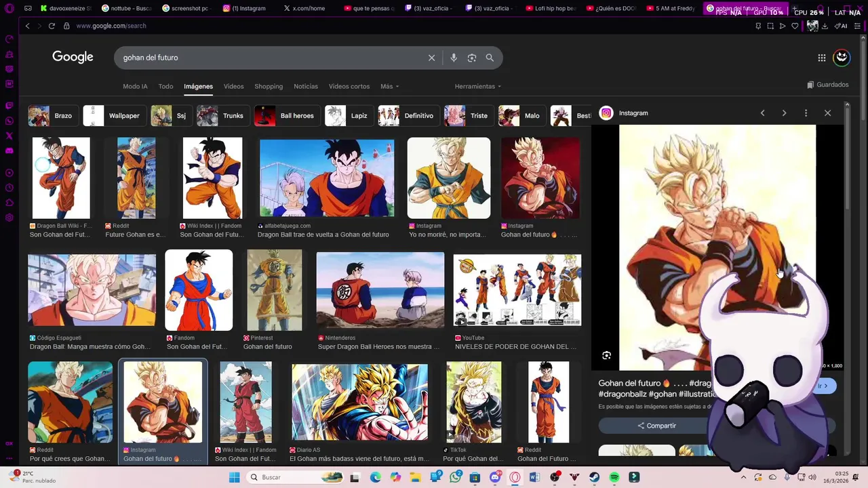Select the Wallpaper filter chip
This screenshot has height=488, width=868.
(114, 116)
